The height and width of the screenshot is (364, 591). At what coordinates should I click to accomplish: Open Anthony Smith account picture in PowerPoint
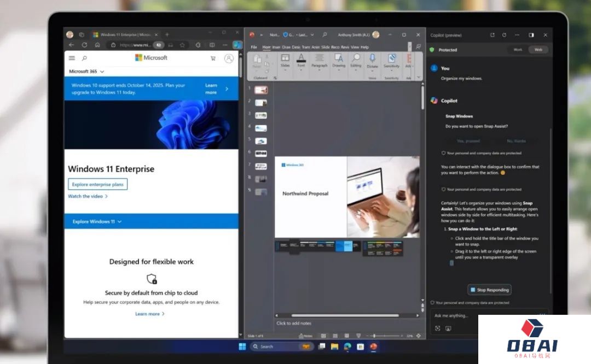[x=376, y=34]
